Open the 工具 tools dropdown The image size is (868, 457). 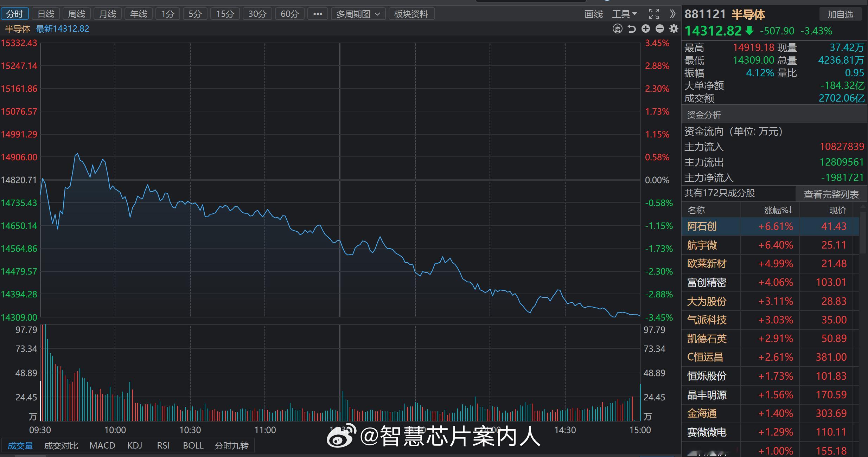[x=624, y=14]
